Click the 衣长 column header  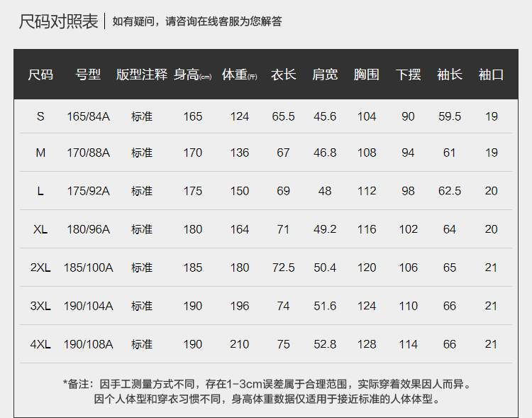coord(283,75)
